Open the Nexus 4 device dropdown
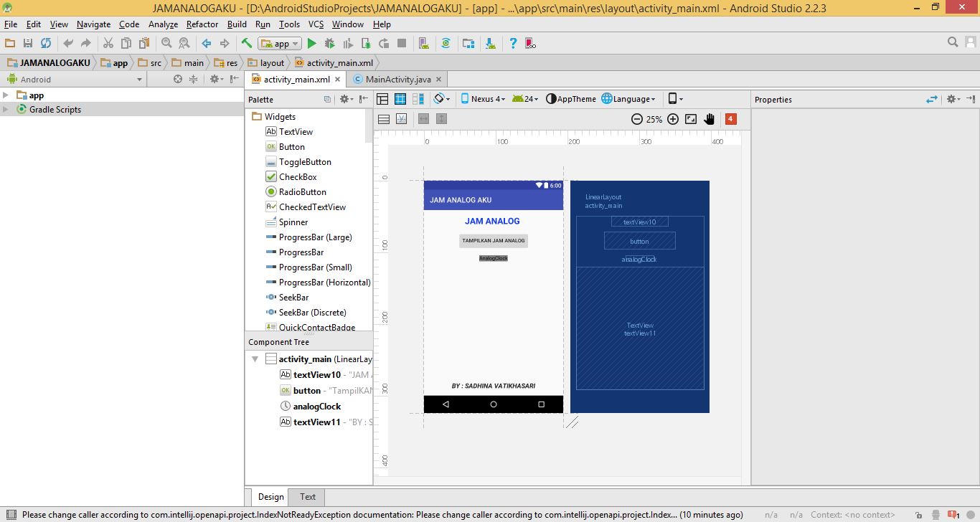Image resolution: width=980 pixels, height=522 pixels. point(484,99)
